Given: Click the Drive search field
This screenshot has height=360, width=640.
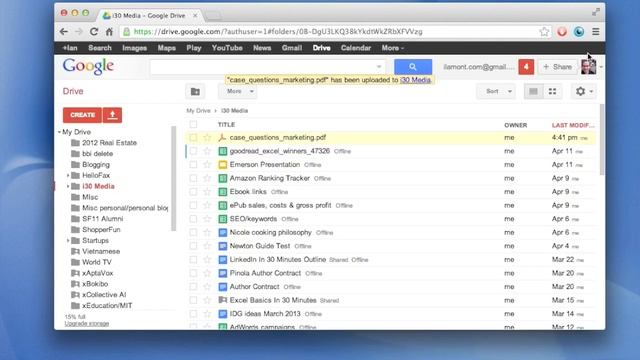Looking at the screenshot, I should coord(267,67).
